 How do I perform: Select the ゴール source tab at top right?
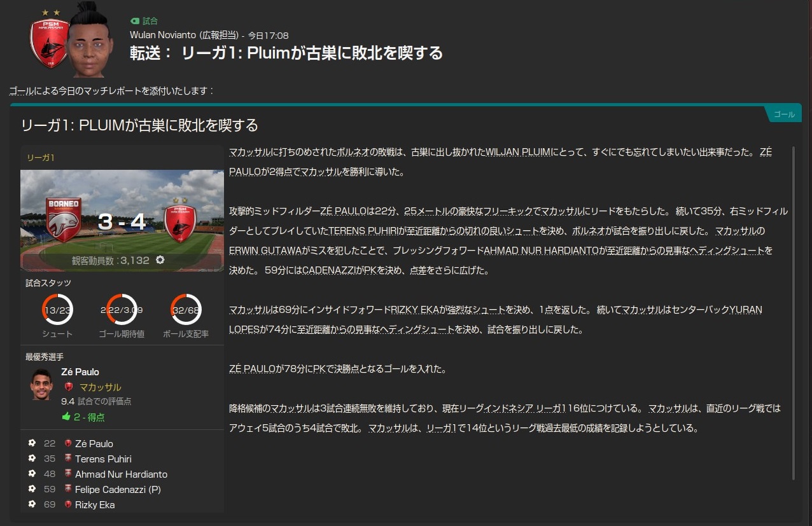783,114
